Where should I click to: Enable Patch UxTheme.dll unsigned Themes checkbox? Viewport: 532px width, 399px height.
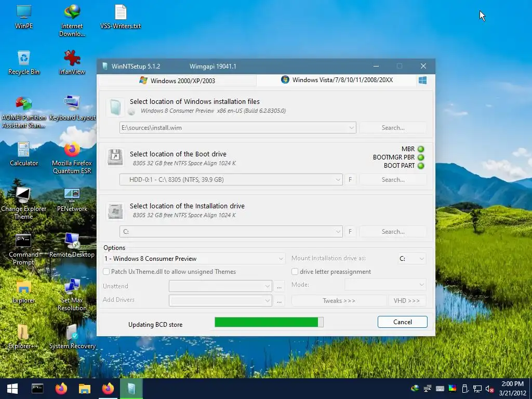[x=106, y=271]
